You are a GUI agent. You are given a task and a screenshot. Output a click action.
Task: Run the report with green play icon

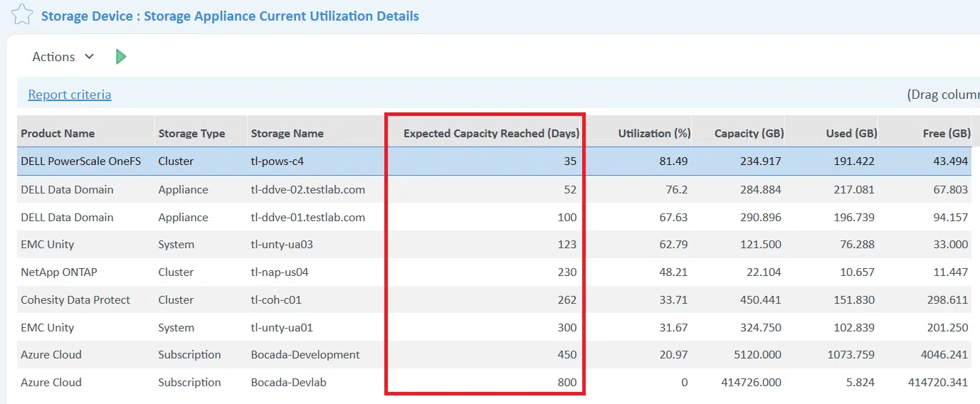click(x=121, y=57)
